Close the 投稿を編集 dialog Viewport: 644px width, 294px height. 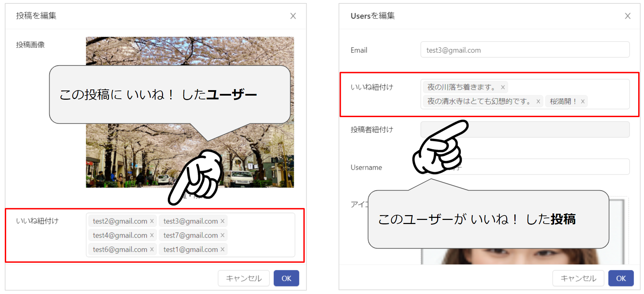pyautogui.click(x=293, y=16)
